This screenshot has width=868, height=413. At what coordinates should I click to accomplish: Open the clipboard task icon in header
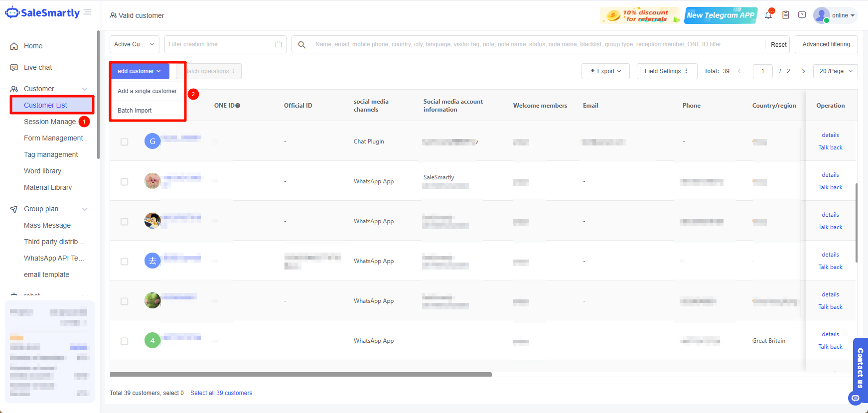(786, 15)
